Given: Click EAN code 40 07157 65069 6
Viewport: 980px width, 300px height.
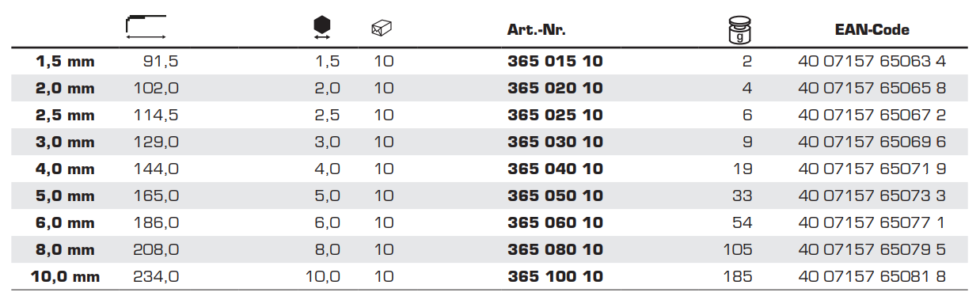Looking at the screenshot, I should pos(872,142).
